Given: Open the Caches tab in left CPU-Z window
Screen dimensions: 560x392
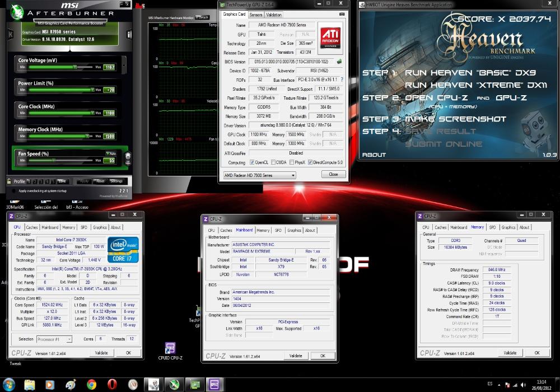Looking at the screenshot, I should coord(32,227).
